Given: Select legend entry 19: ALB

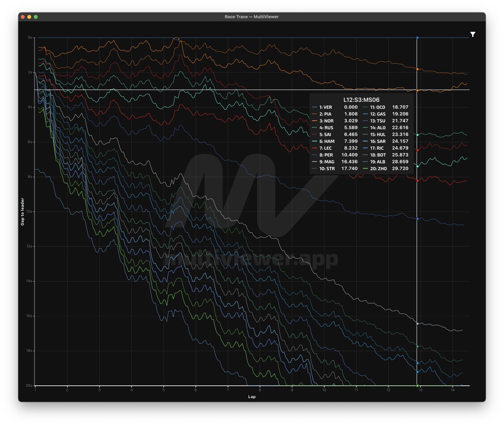Looking at the screenshot, I should pyautogui.click(x=378, y=162).
